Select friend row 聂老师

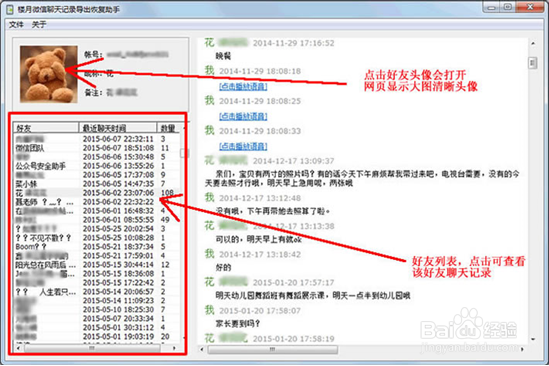click(97, 202)
